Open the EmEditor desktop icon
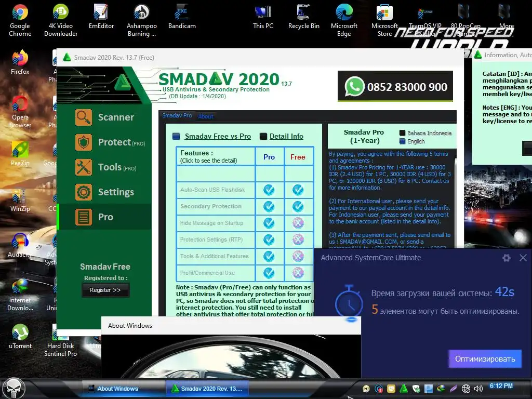 click(x=101, y=16)
